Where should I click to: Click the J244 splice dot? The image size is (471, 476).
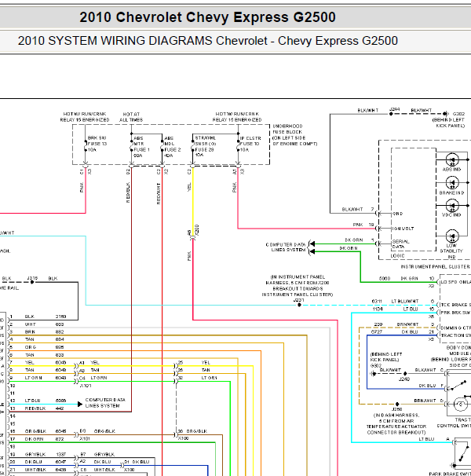point(391,114)
